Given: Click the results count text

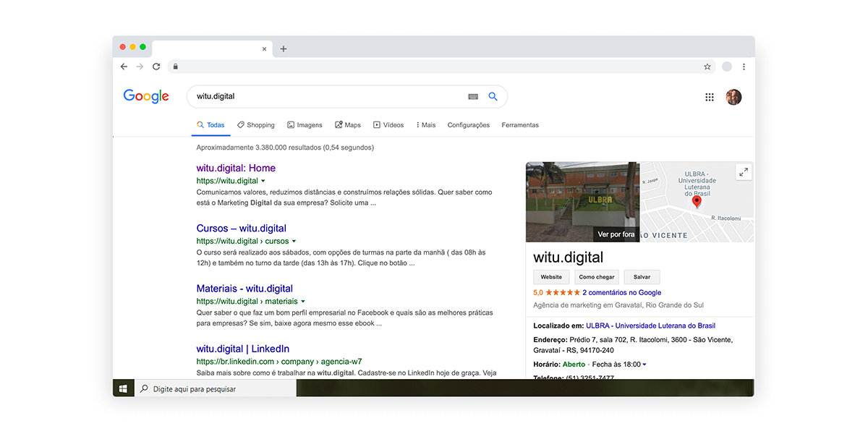Looking at the screenshot, I should pyautogui.click(x=285, y=148).
